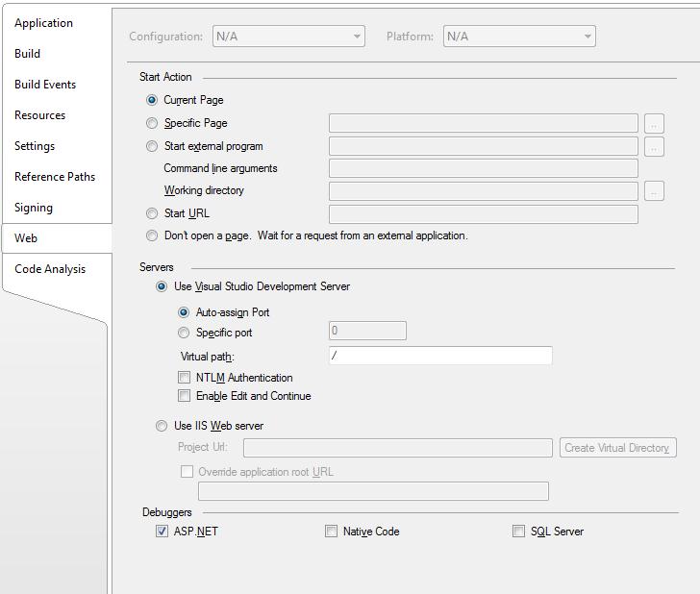Click browse button next to Specific Page field
Viewport: 700px width, 594px height.
[654, 124]
